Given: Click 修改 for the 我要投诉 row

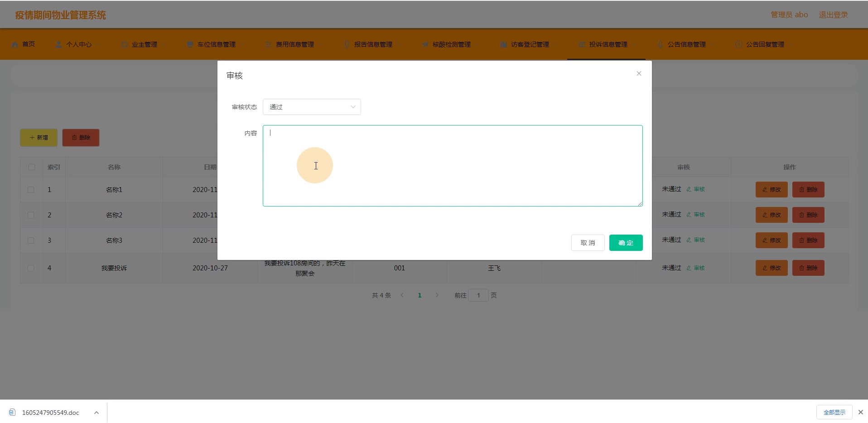Looking at the screenshot, I should coord(772,268).
